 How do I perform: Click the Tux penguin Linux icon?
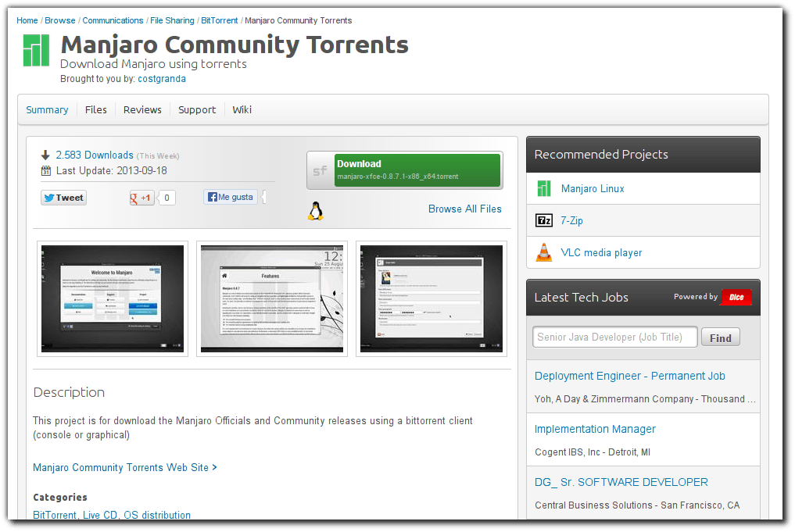click(x=313, y=209)
